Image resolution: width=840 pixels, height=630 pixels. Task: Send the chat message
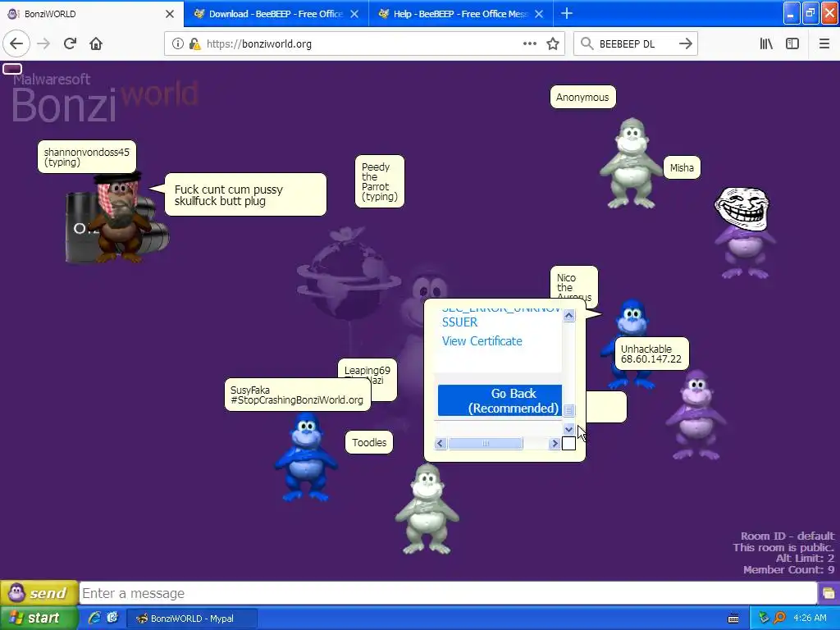tap(39, 593)
